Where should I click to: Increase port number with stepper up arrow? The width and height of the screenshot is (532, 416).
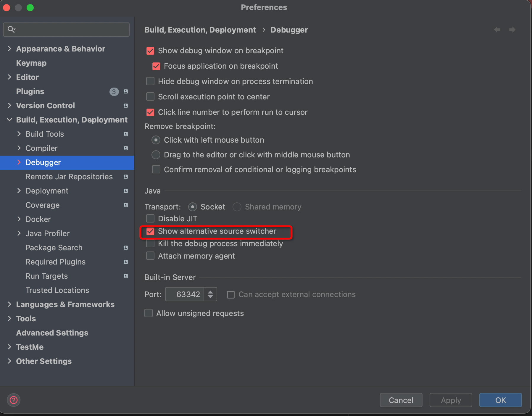pos(210,292)
